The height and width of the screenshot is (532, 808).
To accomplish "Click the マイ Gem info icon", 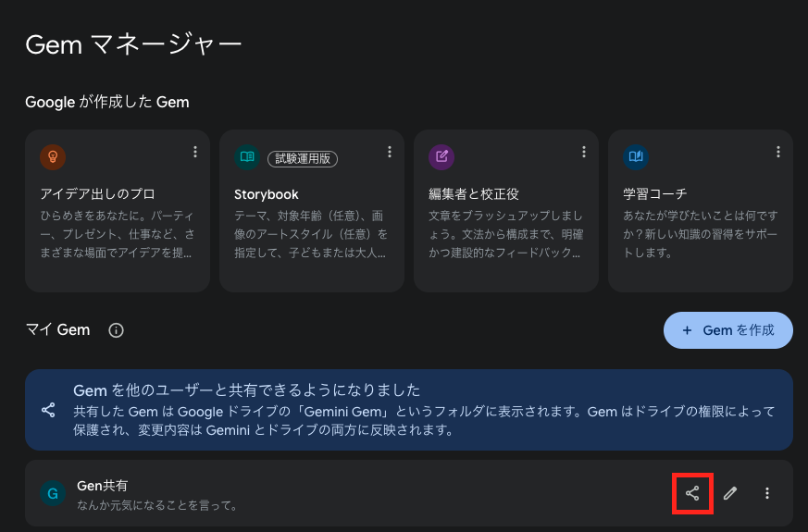I will pyautogui.click(x=116, y=330).
